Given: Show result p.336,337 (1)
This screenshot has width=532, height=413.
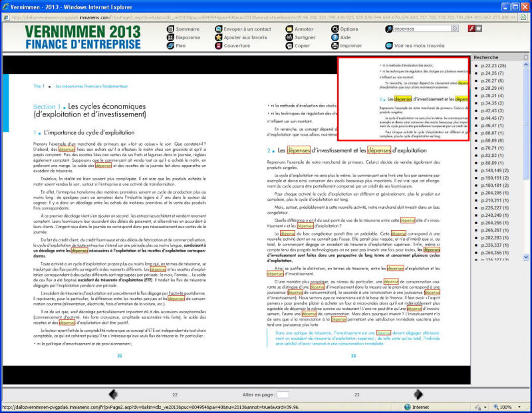Looking at the screenshot, I should (x=495, y=245).
